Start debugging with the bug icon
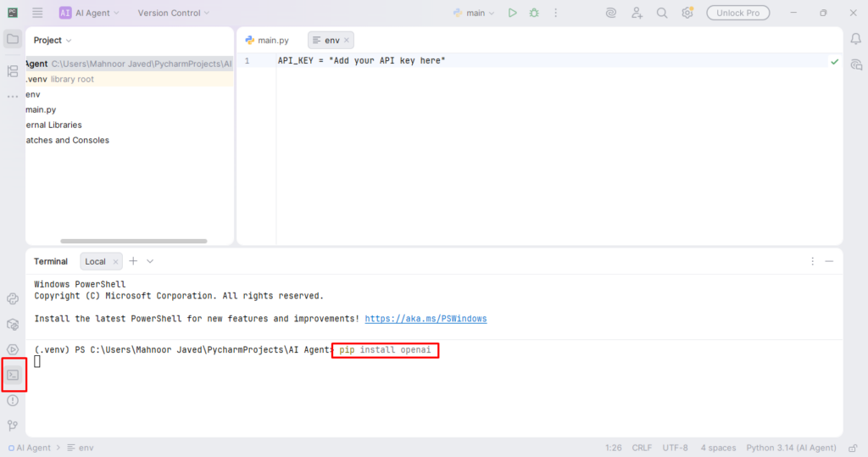 (x=534, y=13)
